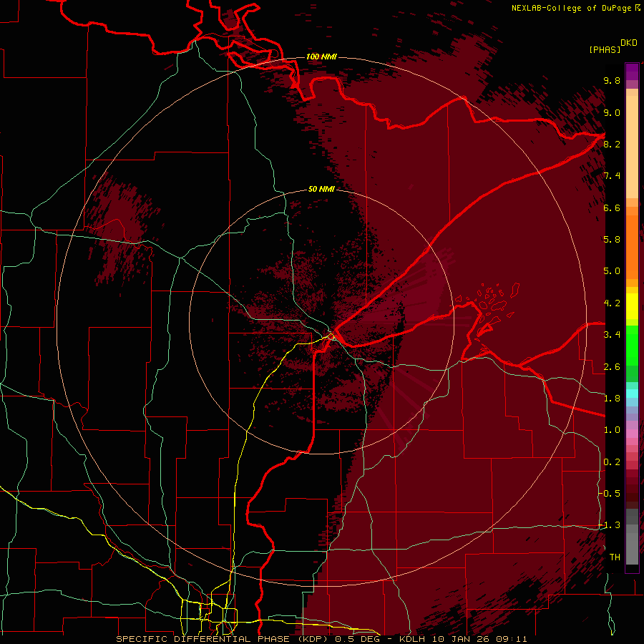Click the 1.0 legend value
644x644 pixels.
[x=612, y=430]
